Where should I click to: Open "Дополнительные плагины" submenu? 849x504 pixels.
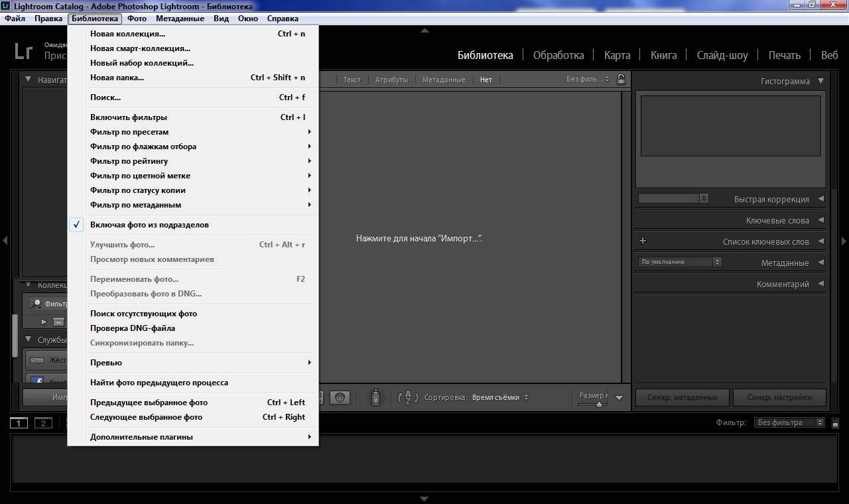pyautogui.click(x=193, y=437)
